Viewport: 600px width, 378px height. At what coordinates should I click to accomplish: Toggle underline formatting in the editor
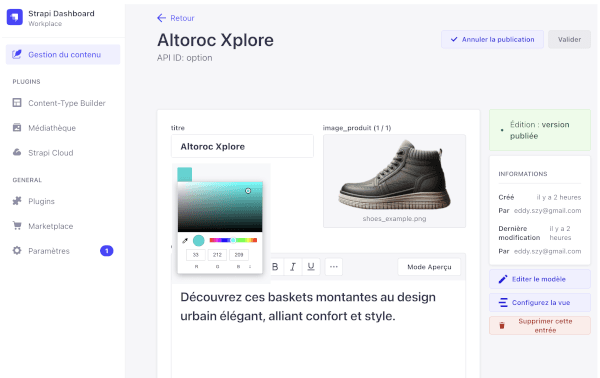point(311,267)
